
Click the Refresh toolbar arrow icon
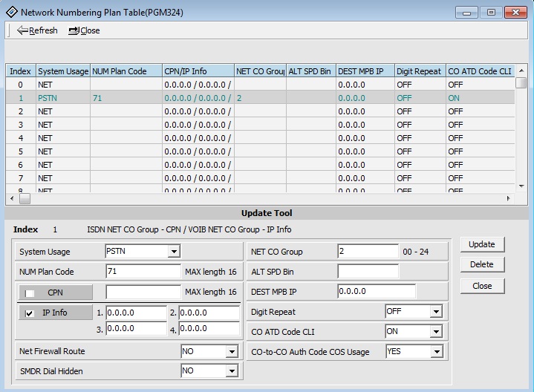pos(22,30)
